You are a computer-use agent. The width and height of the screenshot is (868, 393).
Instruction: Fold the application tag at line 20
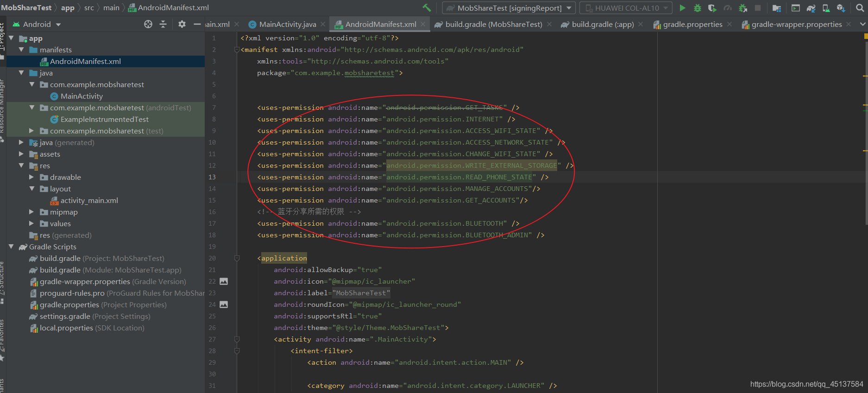pyautogui.click(x=237, y=258)
